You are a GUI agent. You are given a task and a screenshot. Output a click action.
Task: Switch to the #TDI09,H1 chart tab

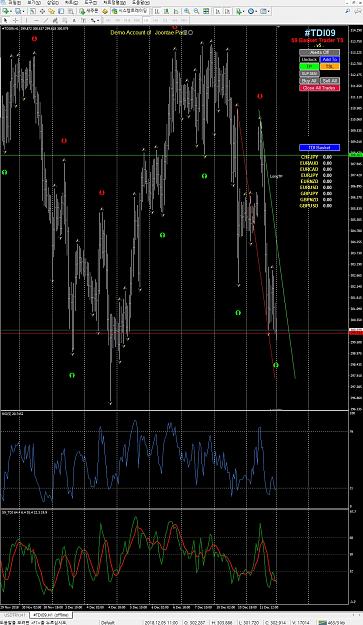pyautogui.click(x=51, y=615)
